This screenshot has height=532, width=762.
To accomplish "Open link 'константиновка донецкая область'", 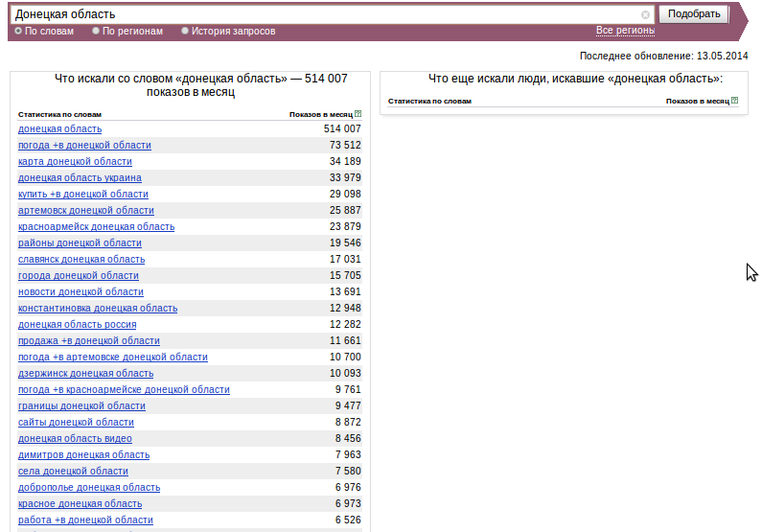I will pos(98,308).
